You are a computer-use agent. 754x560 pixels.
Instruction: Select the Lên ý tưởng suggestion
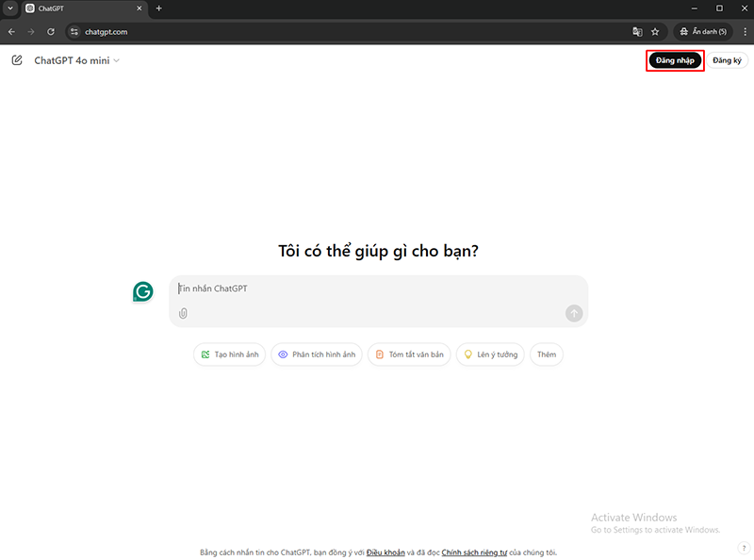[490, 354]
